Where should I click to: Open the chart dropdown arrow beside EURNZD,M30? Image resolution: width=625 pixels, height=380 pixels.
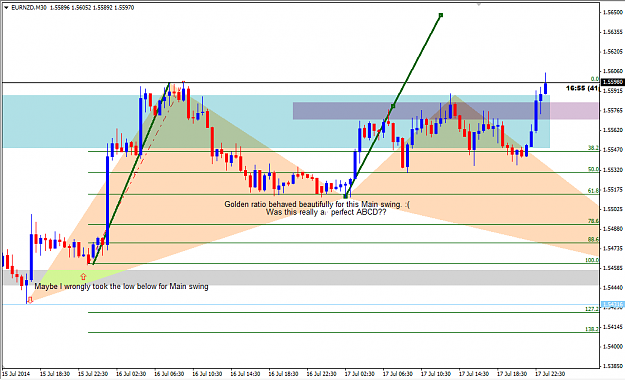click(x=6, y=7)
